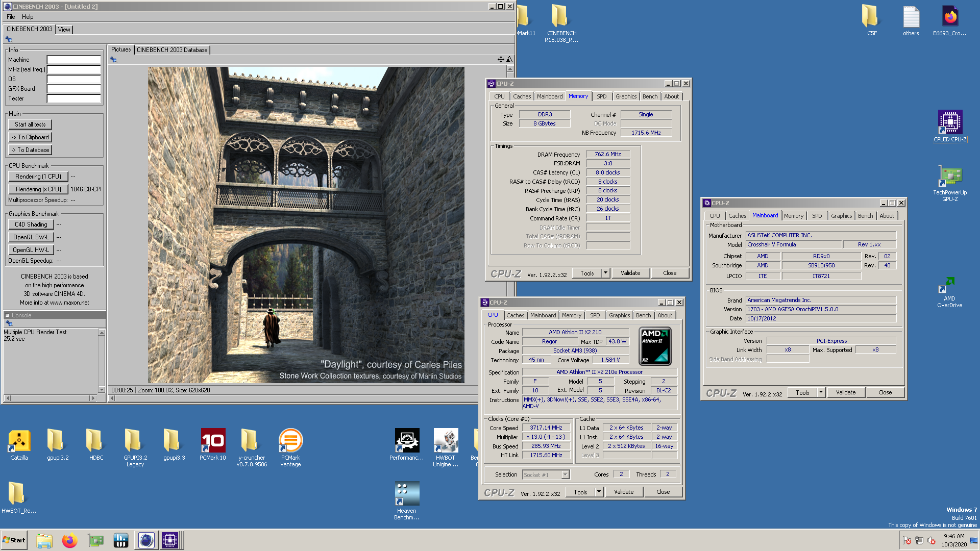Viewport: 980px width, 551px height.
Task: Open Tools dropdown arrow in Mainboard CPU-Z
Action: 821,392
